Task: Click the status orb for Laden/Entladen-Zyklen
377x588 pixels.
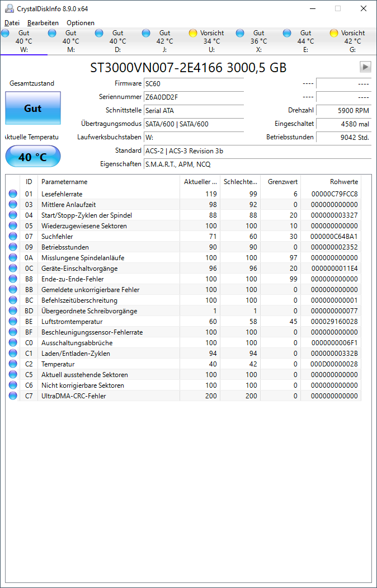Action: click(x=13, y=353)
